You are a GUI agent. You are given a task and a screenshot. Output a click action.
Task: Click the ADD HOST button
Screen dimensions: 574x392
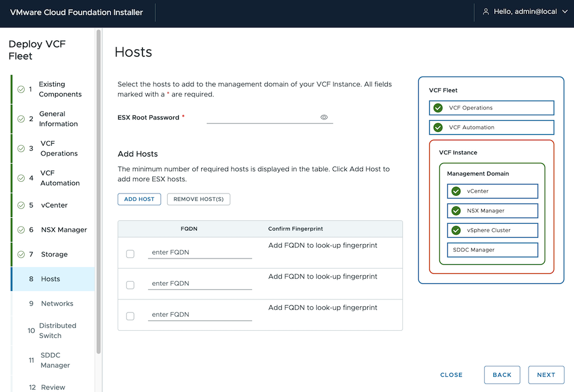(139, 199)
